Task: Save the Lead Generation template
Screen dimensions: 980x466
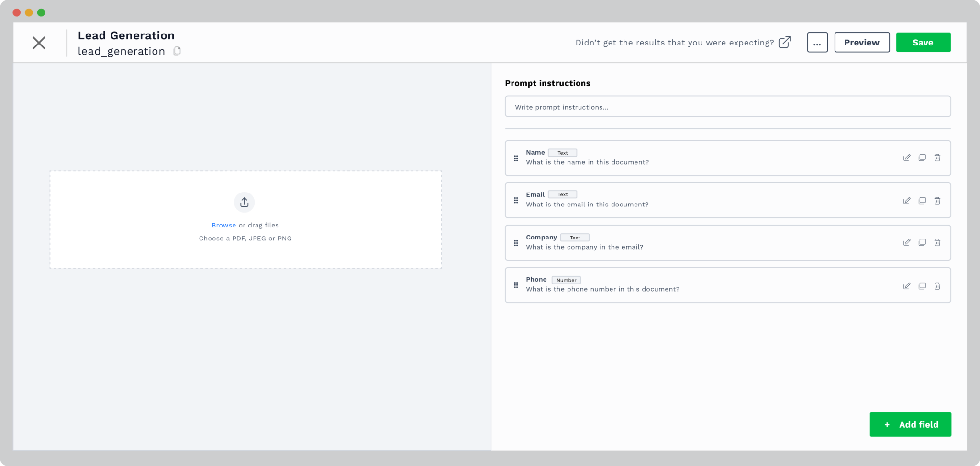Action: pos(923,42)
